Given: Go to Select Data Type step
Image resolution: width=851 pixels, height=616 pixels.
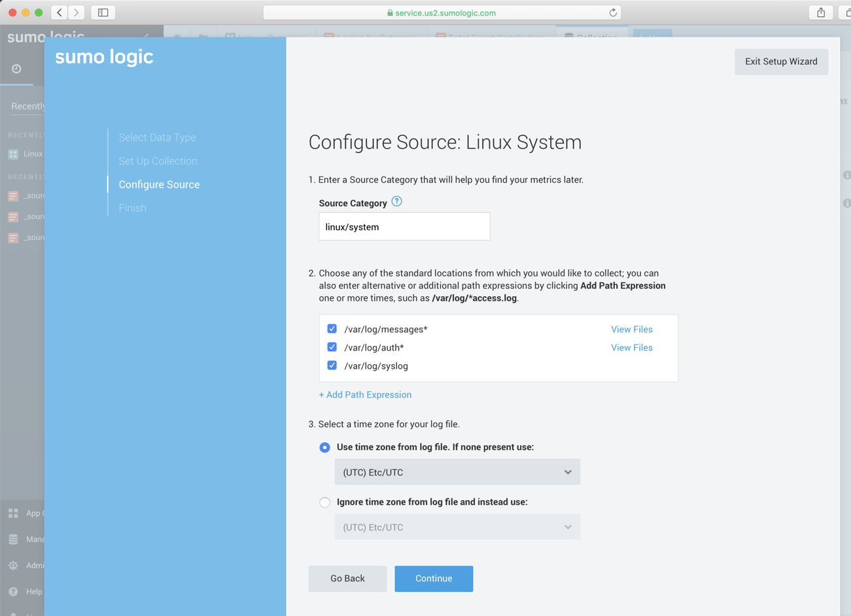Looking at the screenshot, I should (x=157, y=137).
